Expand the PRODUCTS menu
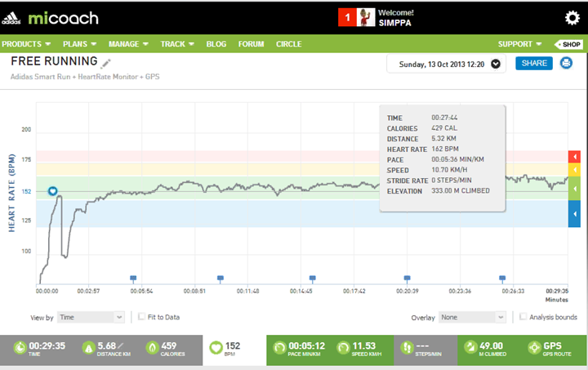This screenshot has height=370, width=588. (x=26, y=44)
